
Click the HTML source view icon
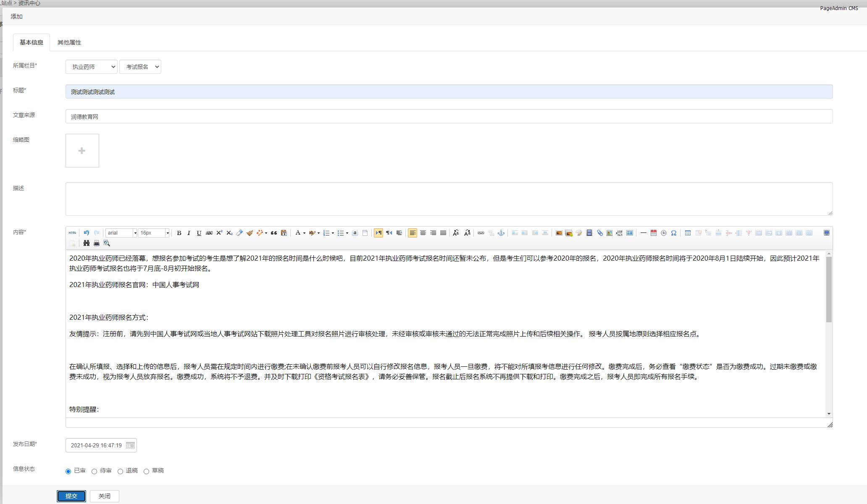point(73,233)
